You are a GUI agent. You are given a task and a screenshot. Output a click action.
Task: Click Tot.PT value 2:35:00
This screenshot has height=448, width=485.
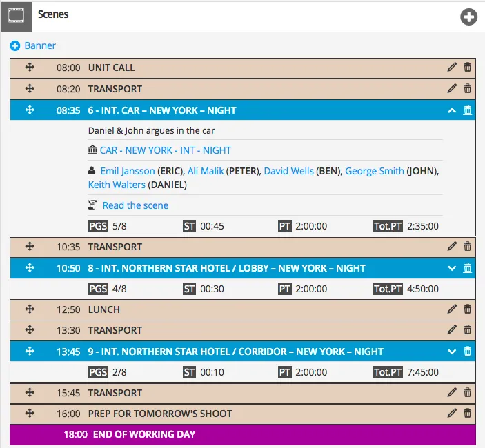click(x=423, y=226)
